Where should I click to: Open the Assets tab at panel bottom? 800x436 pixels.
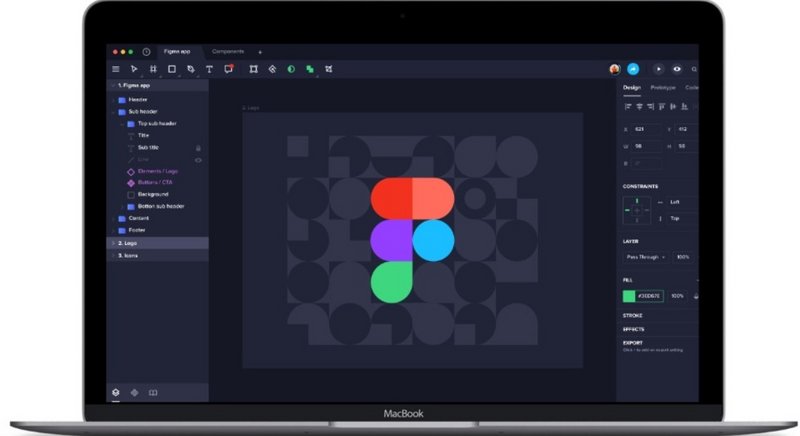(x=134, y=393)
